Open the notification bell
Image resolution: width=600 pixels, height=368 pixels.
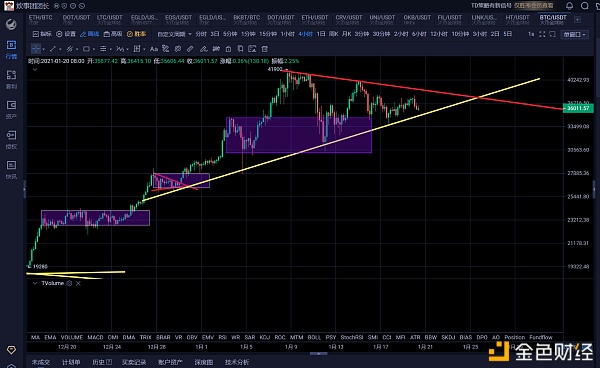[569, 6]
